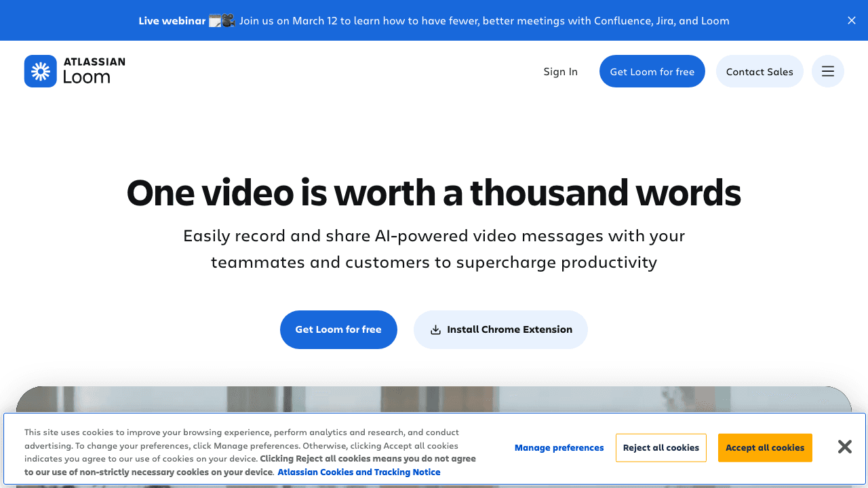The image size is (868, 488).
Task: Click the heading 'One video is worth a thousand words'
Action: click(x=434, y=192)
